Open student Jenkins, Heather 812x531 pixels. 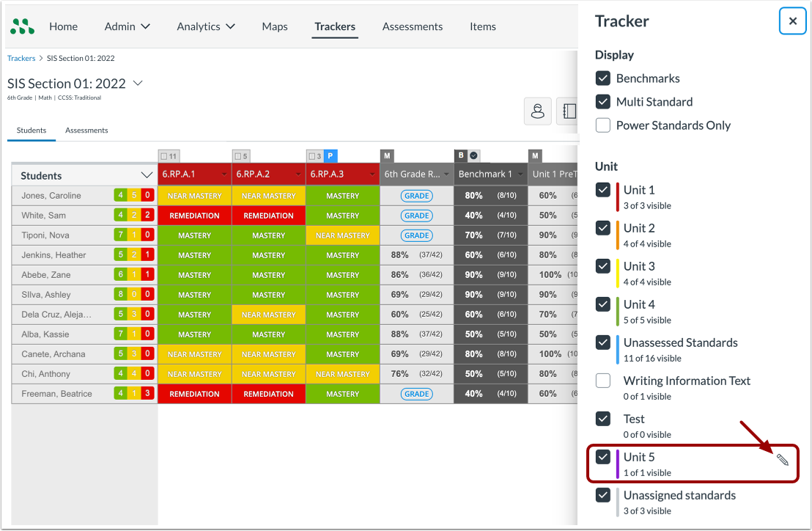(x=53, y=255)
